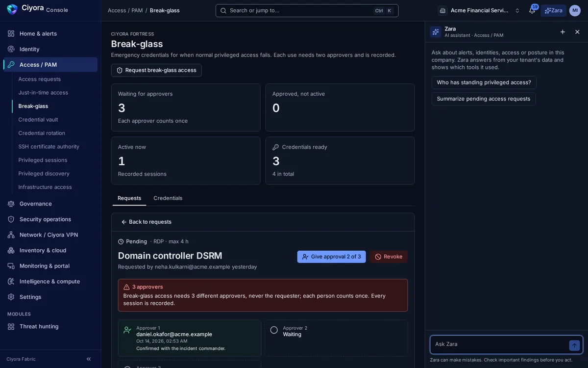Focus the Search or jump to field
Image resolution: width=588 pixels, height=368 pixels.
pos(307,10)
